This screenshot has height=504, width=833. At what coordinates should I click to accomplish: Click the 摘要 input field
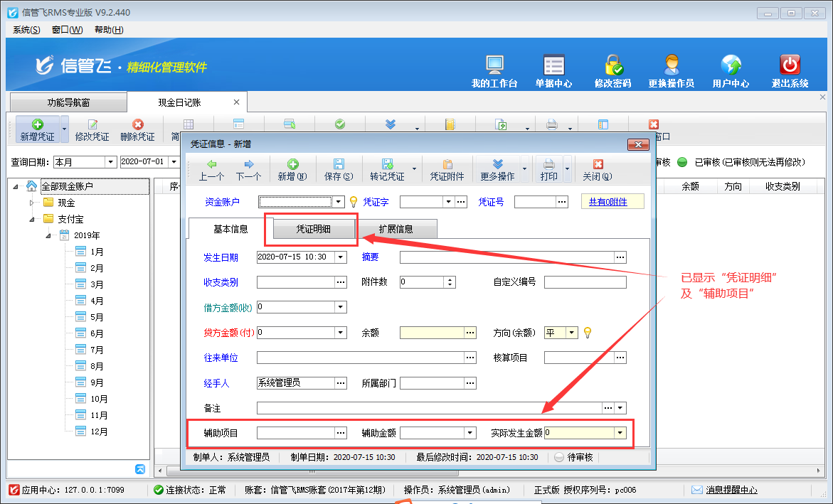tap(506, 257)
